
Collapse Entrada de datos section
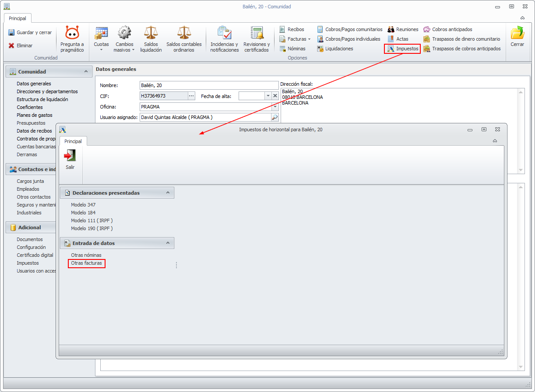(168, 243)
